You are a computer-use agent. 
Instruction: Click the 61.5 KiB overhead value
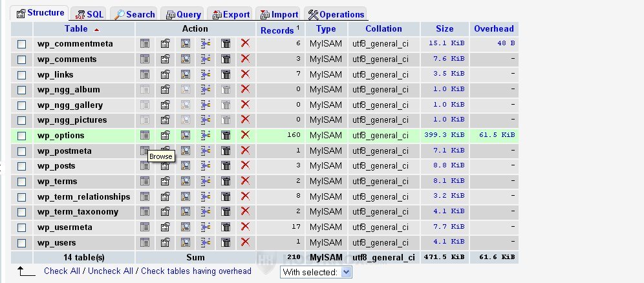pos(497,134)
